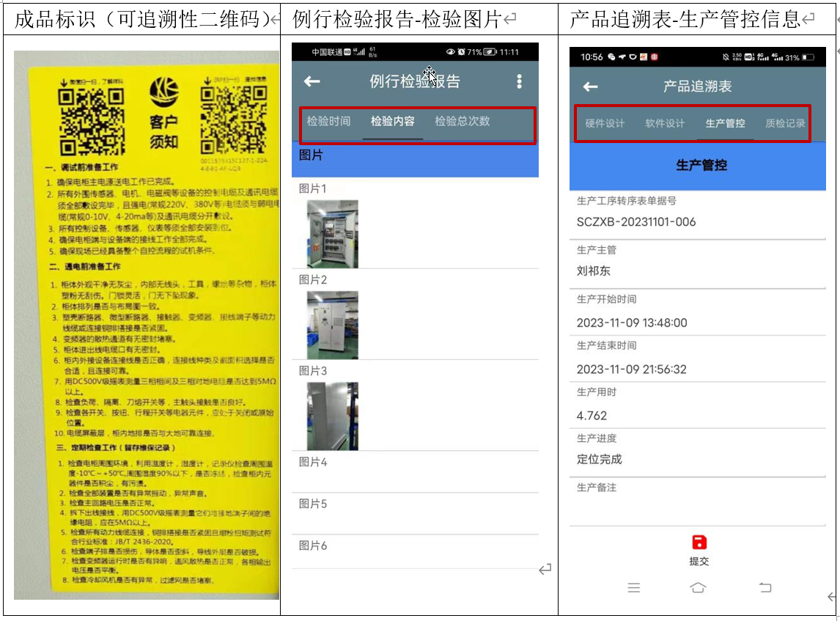Tap back arrow in 产品追溯表 header
The width and height of the screenshot is (840, 621).
(x=590, y=87)
